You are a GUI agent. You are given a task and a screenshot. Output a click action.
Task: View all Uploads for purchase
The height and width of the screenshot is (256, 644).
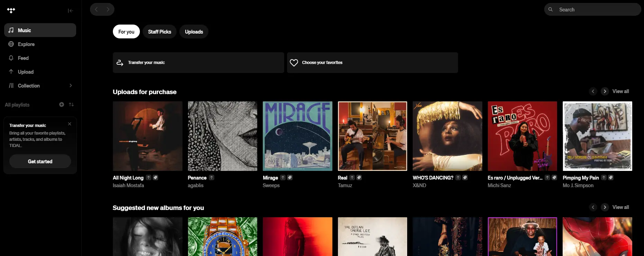click(621, 91)
